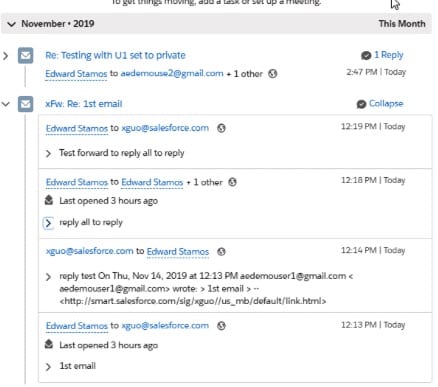438x387 pixels.
Task: Click 'Last opened 3 hours ago' in 12:18 PM email
Action: click(x=109, y=201)
